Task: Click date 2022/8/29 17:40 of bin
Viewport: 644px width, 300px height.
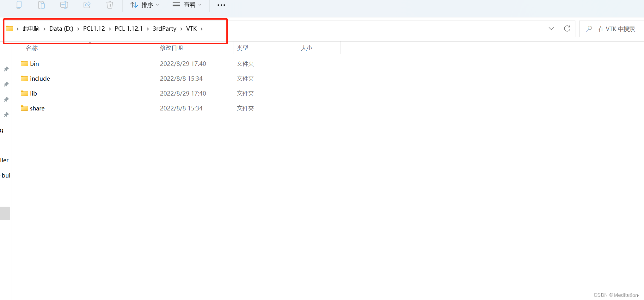Action: point(183,64)
